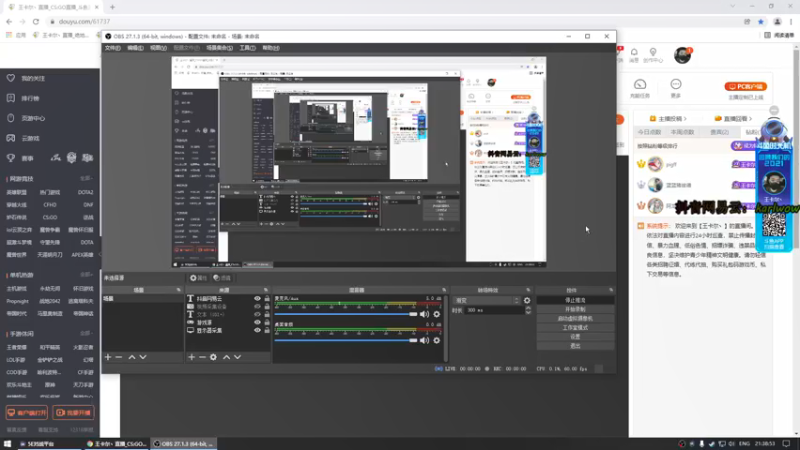
Task: Open 设置 button in OBS controls
Action: click(575, 337)
